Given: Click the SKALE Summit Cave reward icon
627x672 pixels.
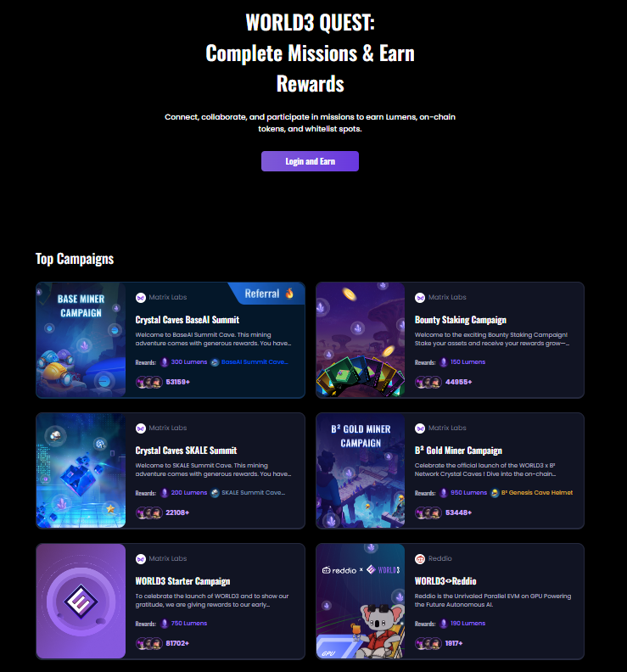Looking at the screenshot, I should [x=216, y=493].
